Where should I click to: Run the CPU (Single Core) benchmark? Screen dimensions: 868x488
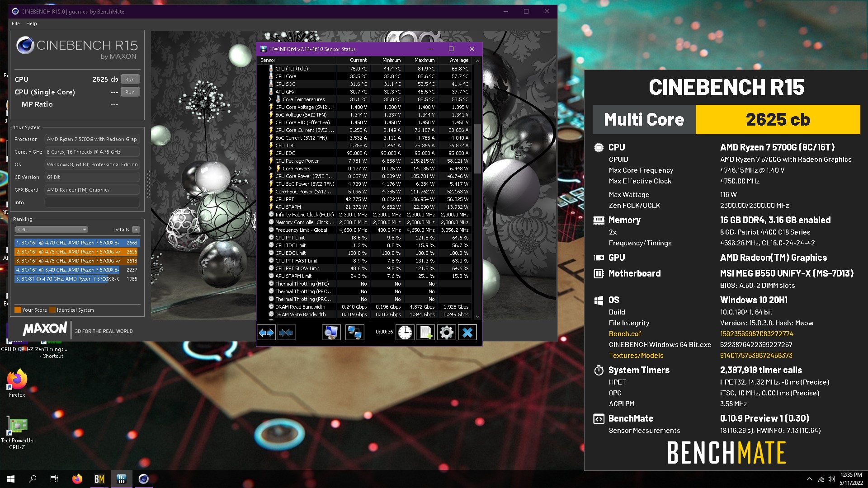tap(130, 92)
